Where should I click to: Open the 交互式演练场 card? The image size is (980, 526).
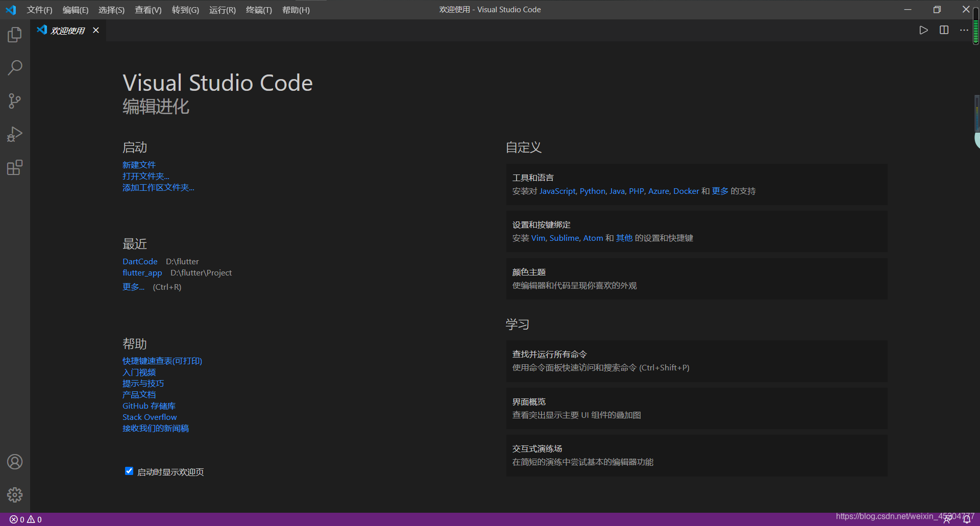point(697,455)
